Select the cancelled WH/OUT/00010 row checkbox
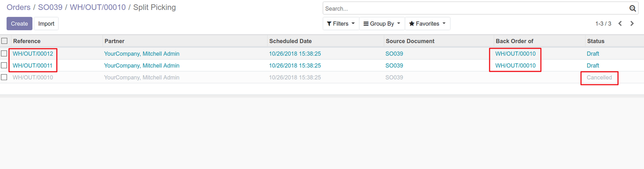 [4, 77]
